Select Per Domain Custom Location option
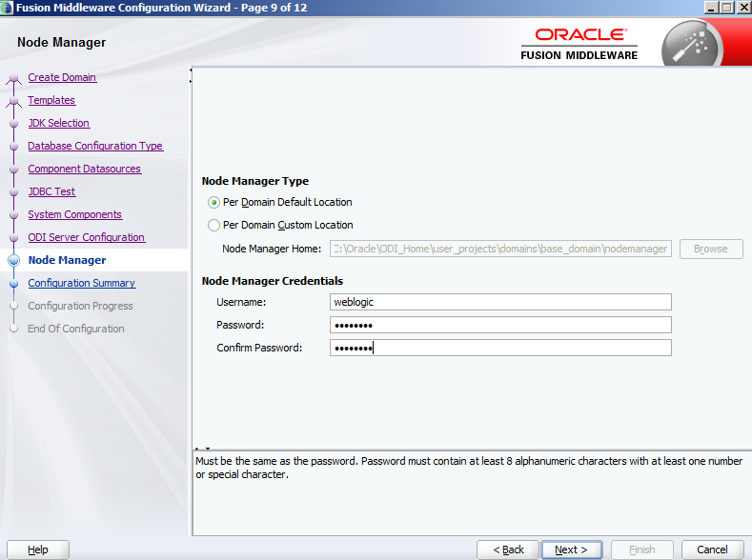Image resolution: width=752 pixels, height=560 pixels. pos(213,226)
